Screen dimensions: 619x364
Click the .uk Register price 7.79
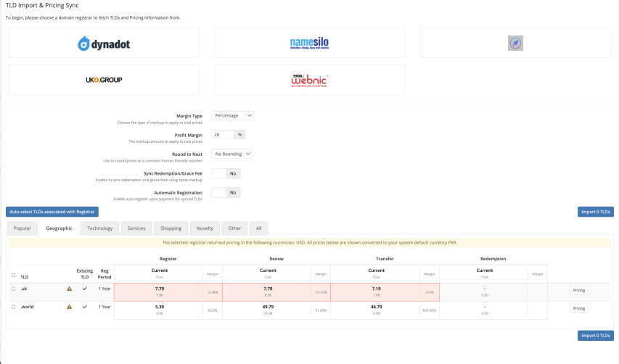160,289
